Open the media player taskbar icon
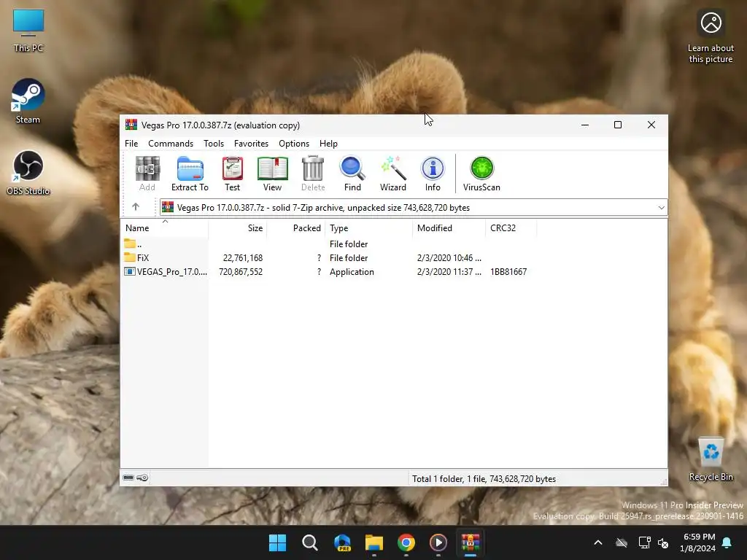747x560 pixels. pyautogui.click(x=438, y=542)
